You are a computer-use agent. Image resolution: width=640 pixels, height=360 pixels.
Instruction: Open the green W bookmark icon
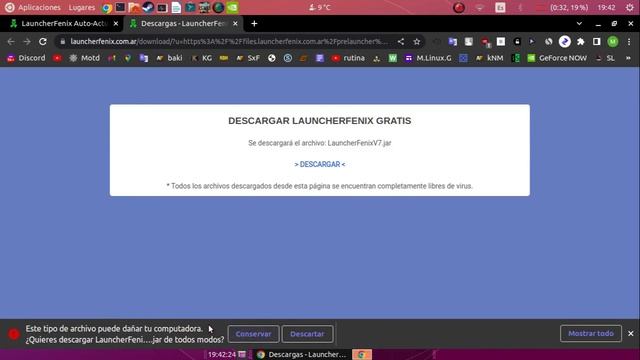click(x=393, y=58)
